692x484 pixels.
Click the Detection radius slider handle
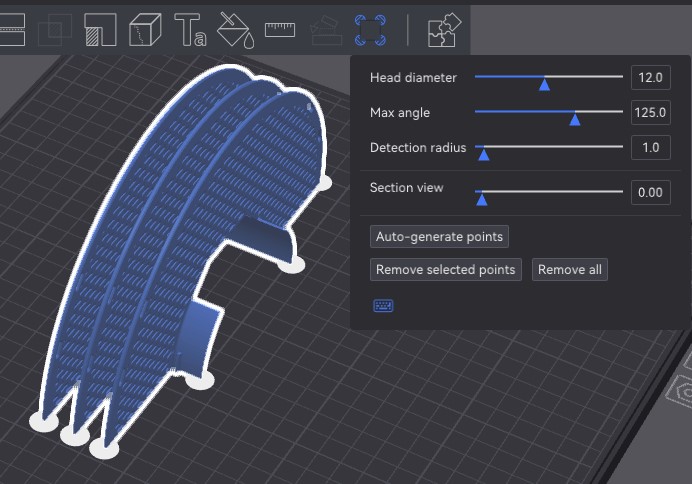[x=483, y=153]
